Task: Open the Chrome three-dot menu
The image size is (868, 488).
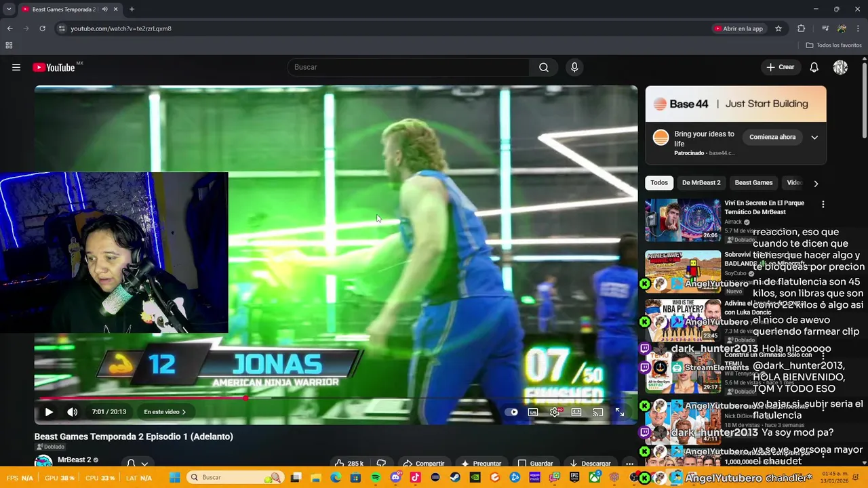Action: (x=859, y=28)
